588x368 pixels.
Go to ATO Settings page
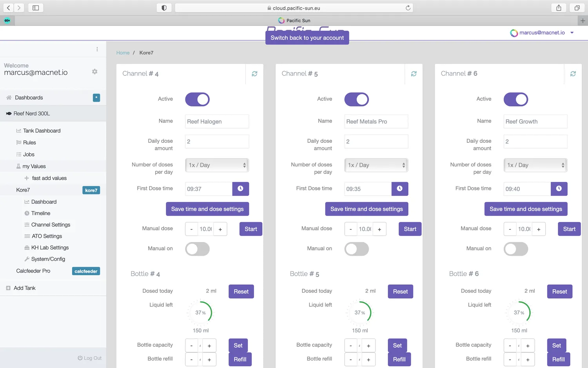pos(47,236)
